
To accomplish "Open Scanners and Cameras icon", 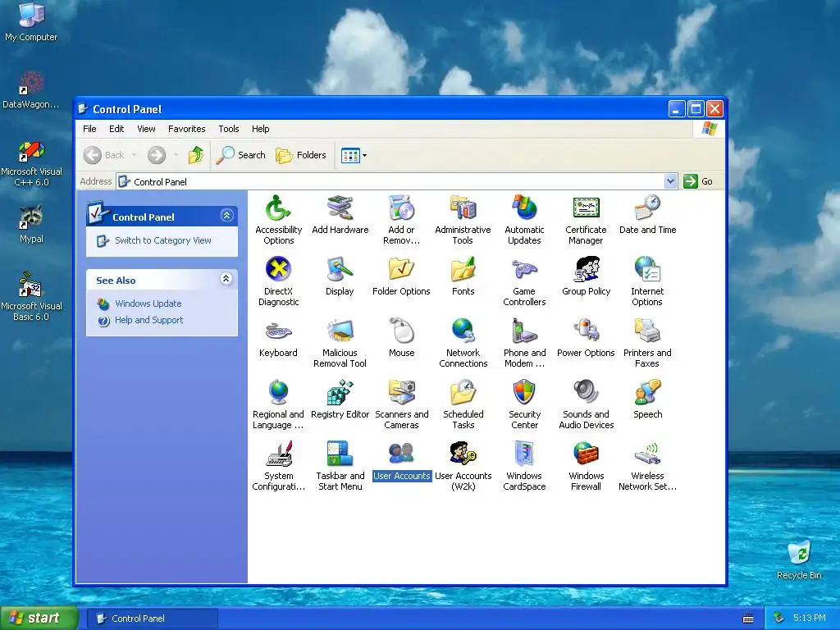I will [x=401, y=393].
